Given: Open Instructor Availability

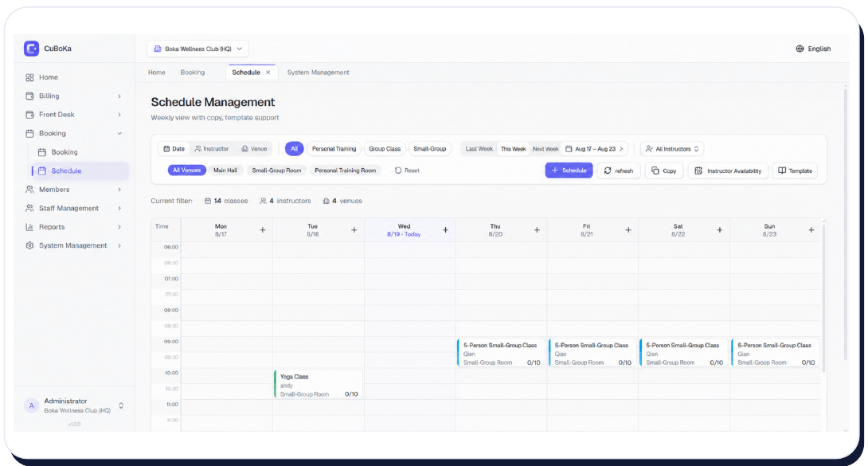Looking at the screenshot, I should point(727,170).
